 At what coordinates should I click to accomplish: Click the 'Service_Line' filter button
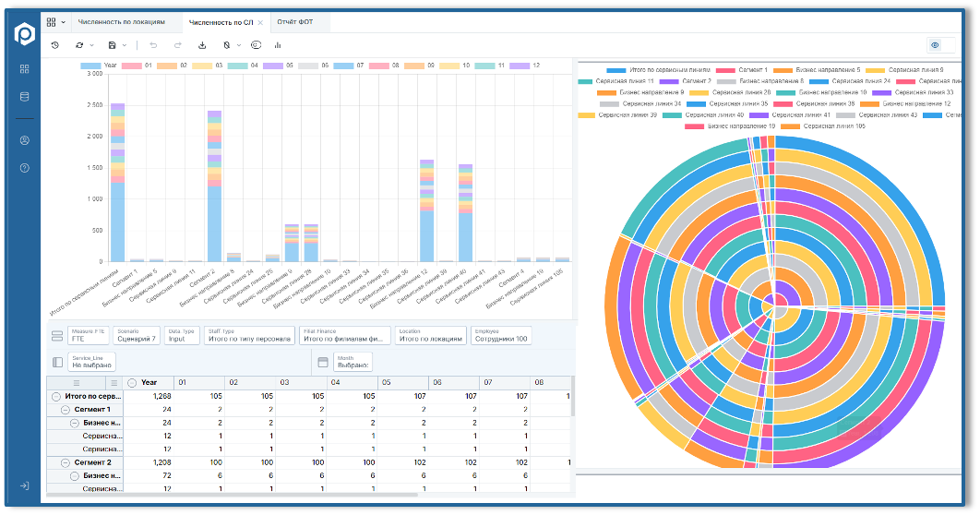point(92,362)
